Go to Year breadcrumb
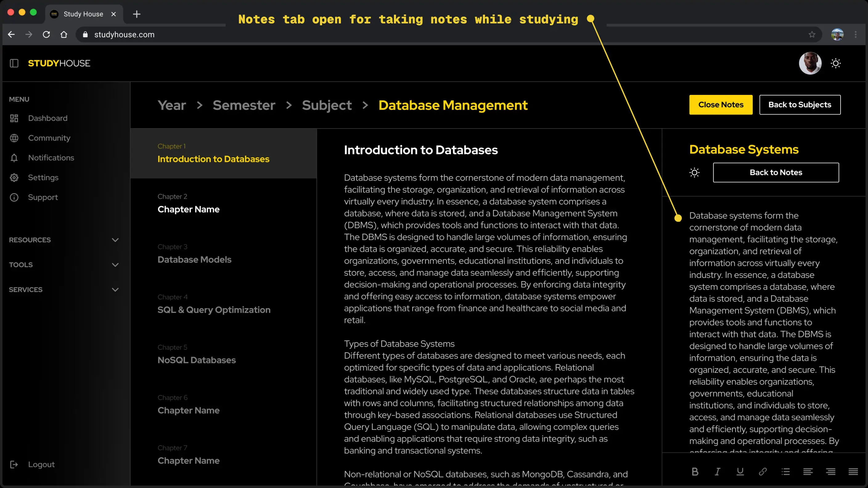 coord(172,105)
